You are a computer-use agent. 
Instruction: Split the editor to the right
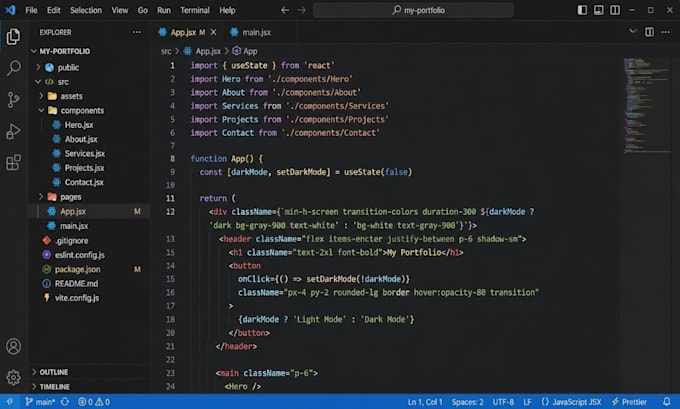coord(649,32)
